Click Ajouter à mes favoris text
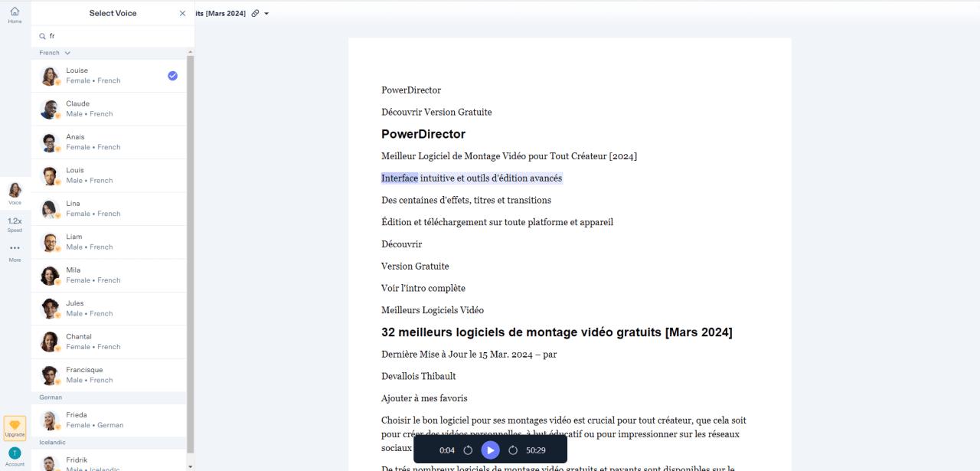The image size is (980, 471). pyautogui.click(x=424, y=398)
